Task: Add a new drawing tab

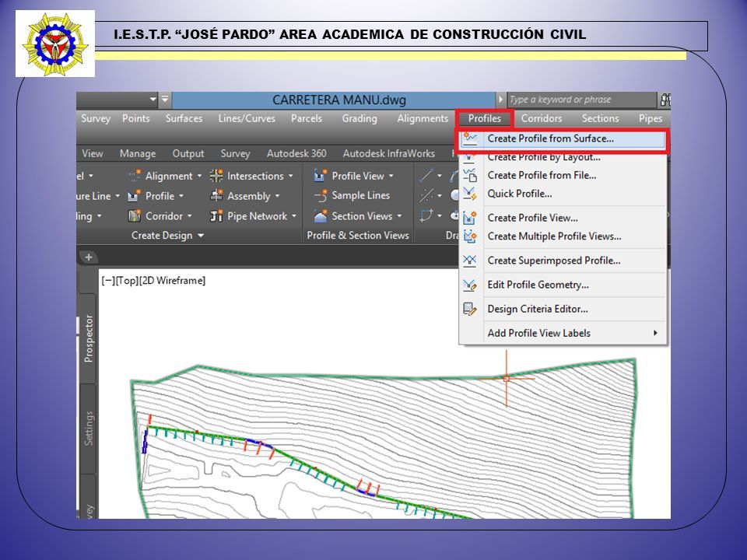Action: [x=89, y=257]
